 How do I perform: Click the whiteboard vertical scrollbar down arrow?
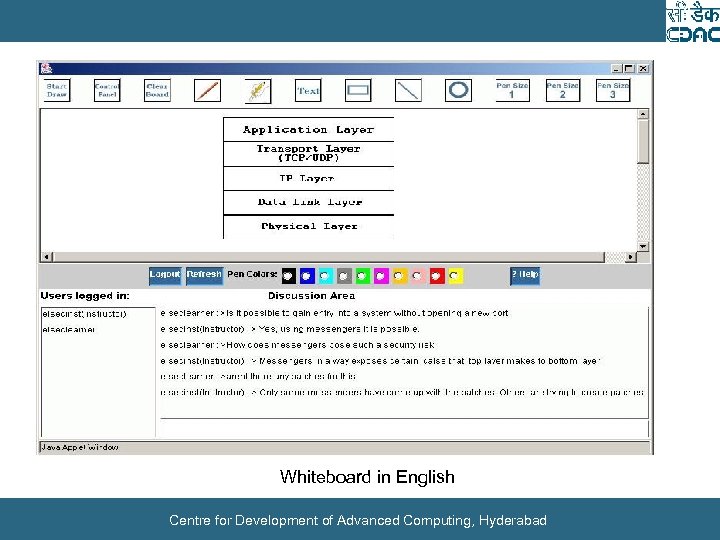pyautogui.click(x=643, y=247)
